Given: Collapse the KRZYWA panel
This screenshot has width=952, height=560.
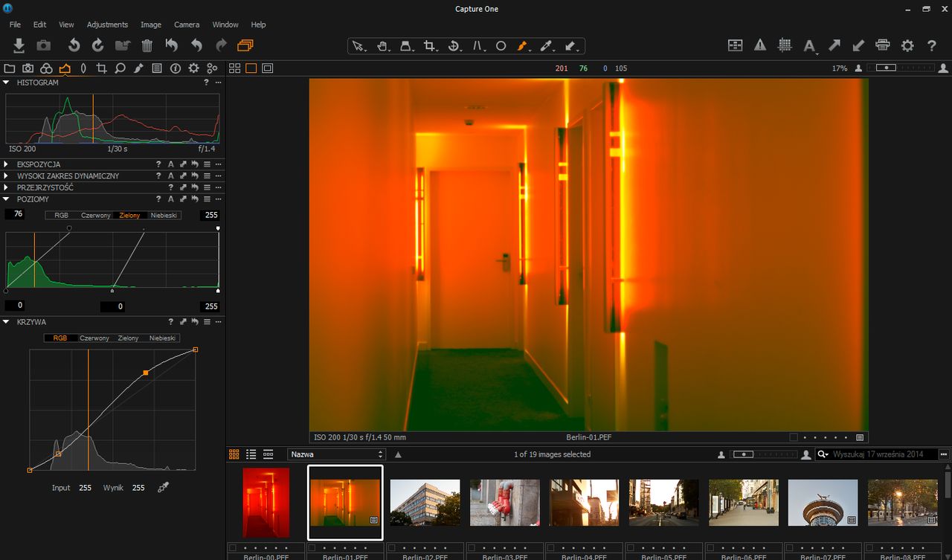Looking at the screenshot, I should (x=7, y=322).
